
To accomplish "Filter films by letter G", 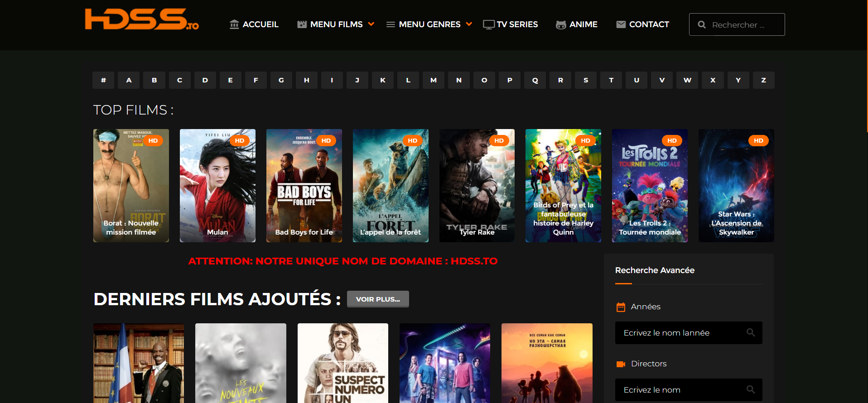I will tap(281, 80).
